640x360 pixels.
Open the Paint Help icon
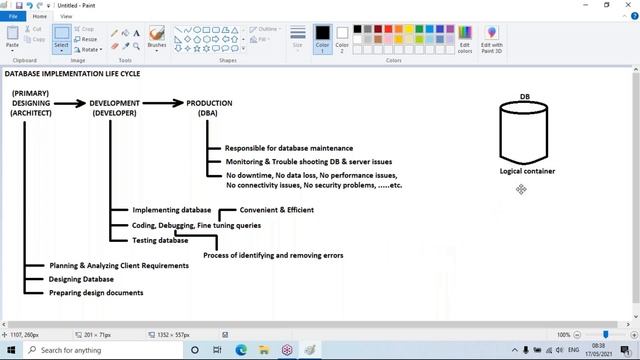click(634, 16)
